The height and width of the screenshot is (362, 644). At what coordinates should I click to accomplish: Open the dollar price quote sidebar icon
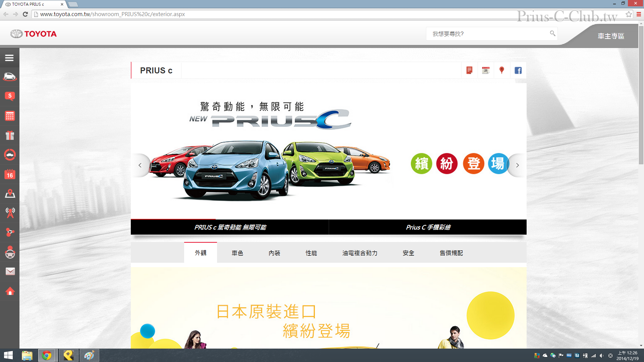click(x=10, y=96)
